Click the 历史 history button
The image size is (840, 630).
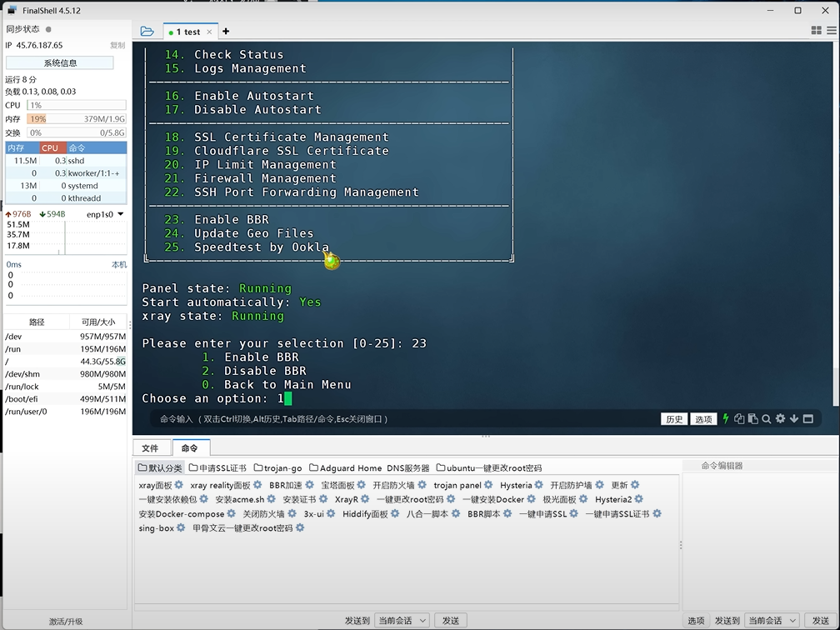[675, 419]
